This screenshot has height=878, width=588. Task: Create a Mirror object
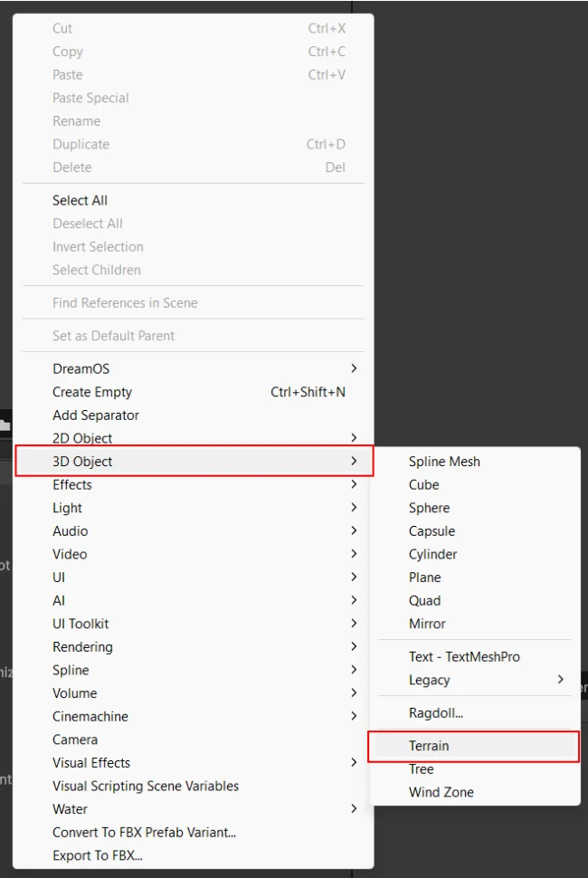tap(475, 624)
